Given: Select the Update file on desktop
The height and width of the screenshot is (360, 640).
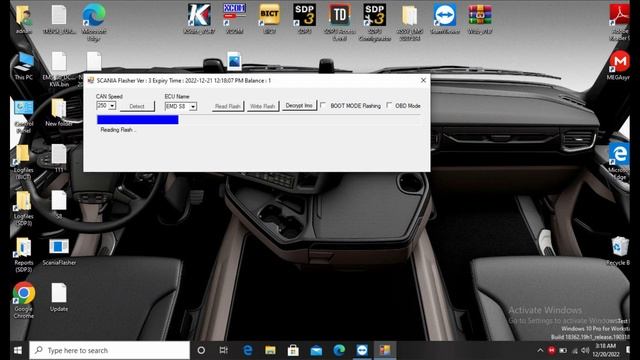Looking at the screenshot, I should click(59, 298).
